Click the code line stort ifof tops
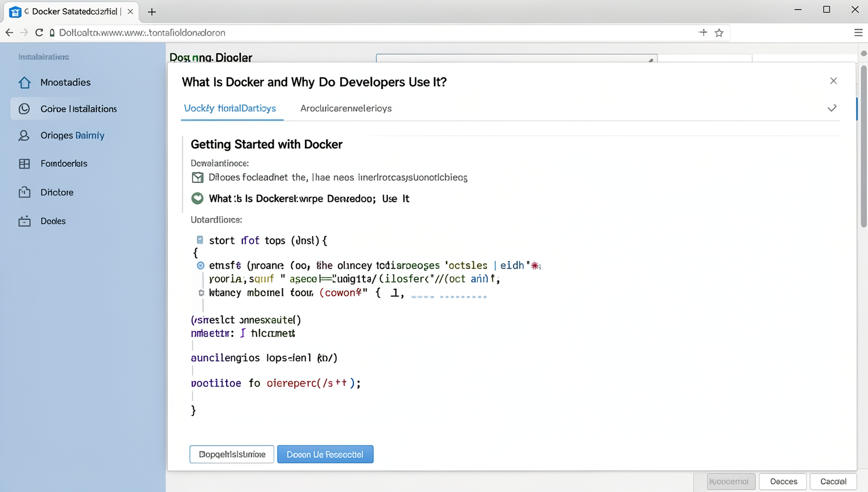The height and width of the screenshot is (492, 868). pyautogui.click(x=268, y=241)
